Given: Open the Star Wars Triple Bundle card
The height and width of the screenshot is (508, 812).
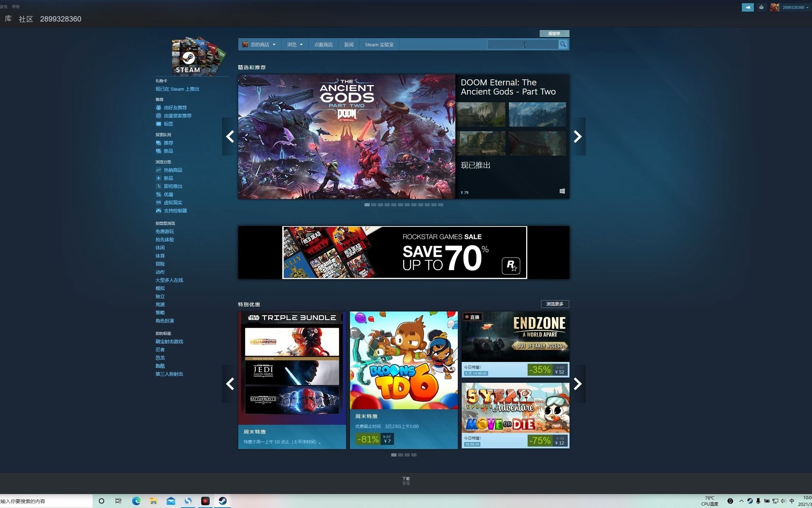Looking at the screenshot, I should [x=292, y=380].
